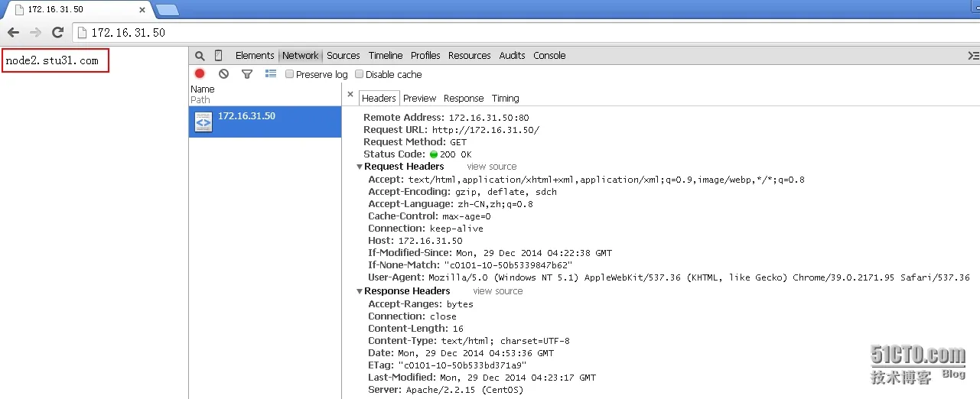Screen dimensions: 980x399
Task: Click view source next to Request Headers
Action: (492, 167)
